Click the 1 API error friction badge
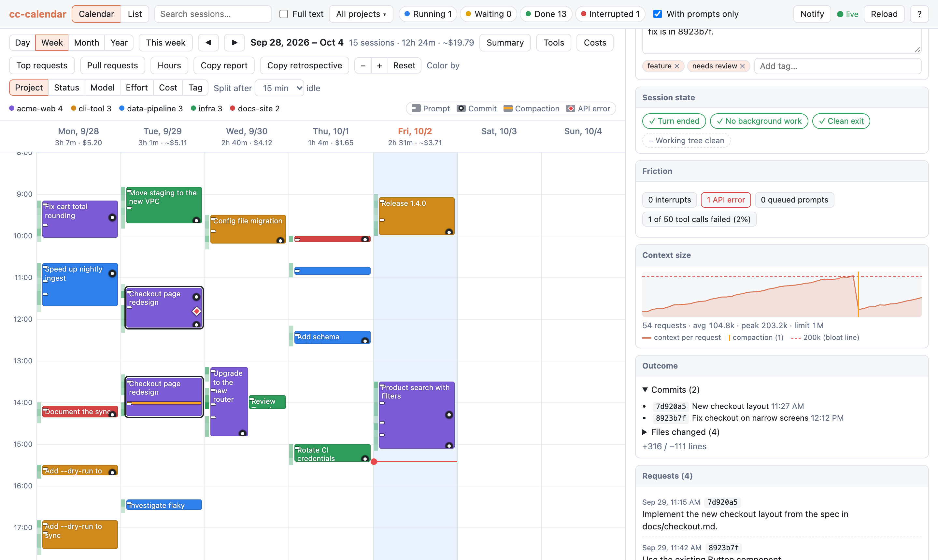The image size is (938, 560). point(726,200)
